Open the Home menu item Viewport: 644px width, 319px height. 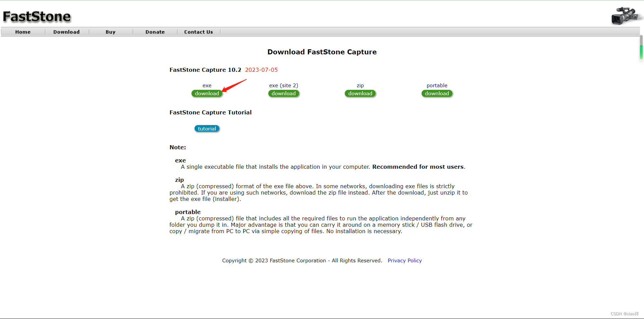point(23,32)
